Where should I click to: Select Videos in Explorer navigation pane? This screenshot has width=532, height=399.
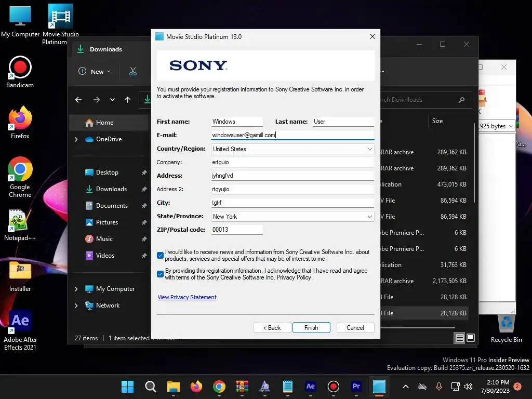click(x=109, y=256)
